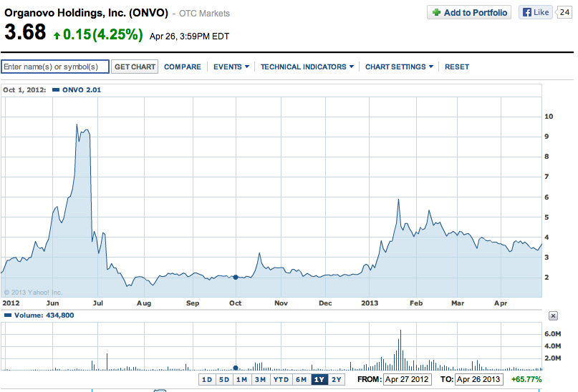Edit the TO date field Apr 26 2013

pos(478,380)
